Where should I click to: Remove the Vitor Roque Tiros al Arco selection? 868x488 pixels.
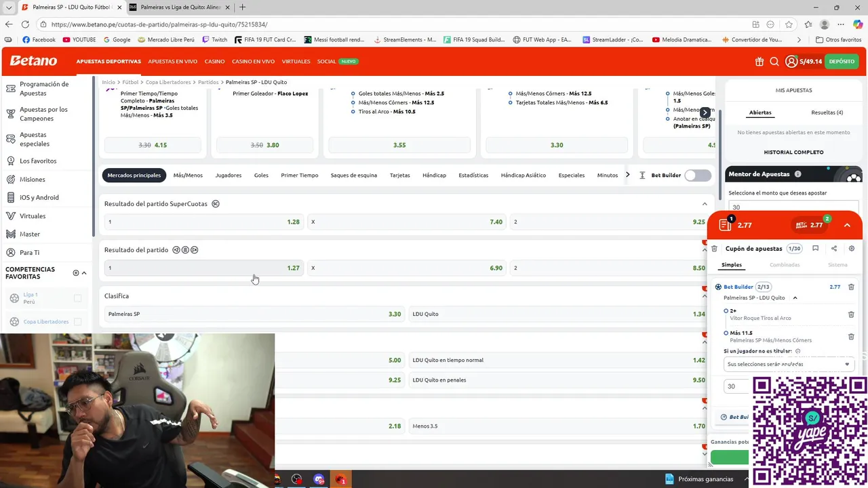[851, 314]
